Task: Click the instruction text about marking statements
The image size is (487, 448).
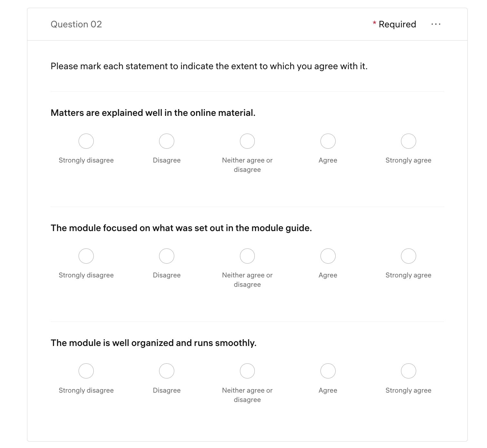Action: pyautogui.click(x=209, y=66)
